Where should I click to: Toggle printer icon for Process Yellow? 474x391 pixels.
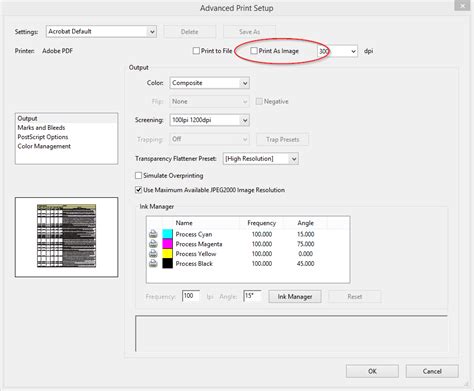point(153,254)
